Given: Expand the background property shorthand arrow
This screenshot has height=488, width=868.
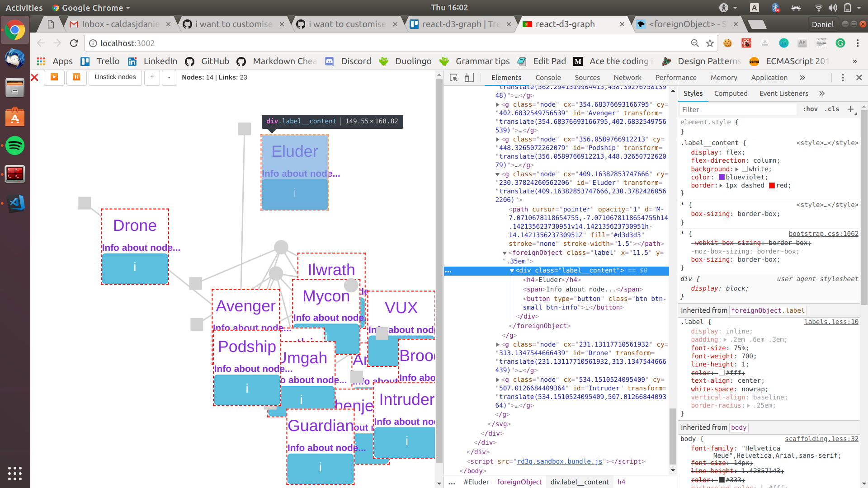Looking at the screenshot, I should click(736, 169).
